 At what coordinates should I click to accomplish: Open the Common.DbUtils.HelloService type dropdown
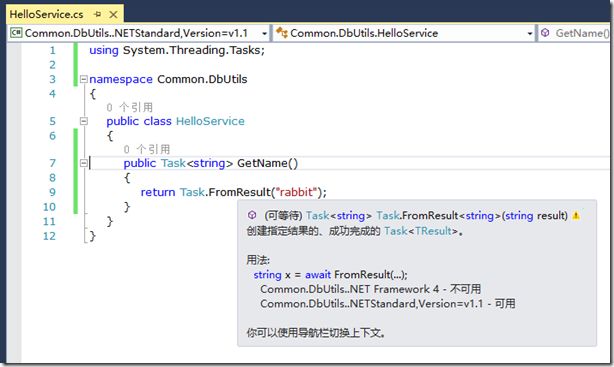404,33
